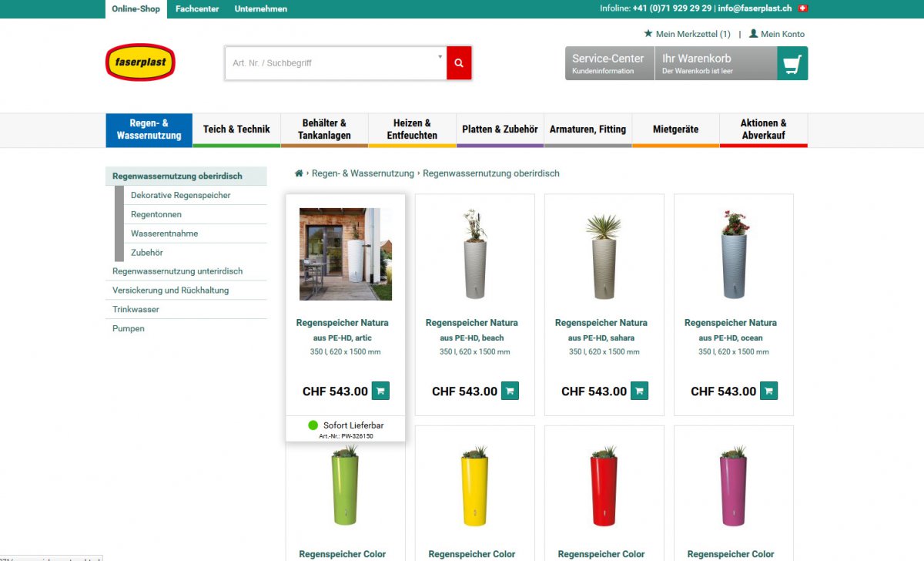Select Regenwassernutzung unterirdisch category
The height and width of the screenshot is (561, 924).
(177, 271)
